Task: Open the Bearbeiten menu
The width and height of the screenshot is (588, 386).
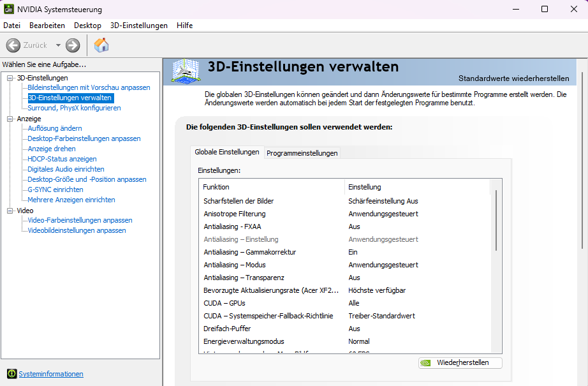Action: pos(47,25)
